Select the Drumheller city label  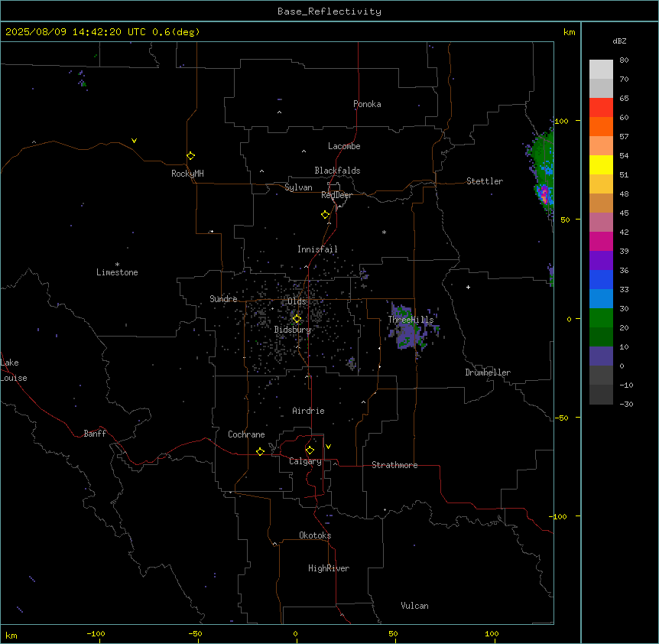pyautogui.click(x=488, y=372)
